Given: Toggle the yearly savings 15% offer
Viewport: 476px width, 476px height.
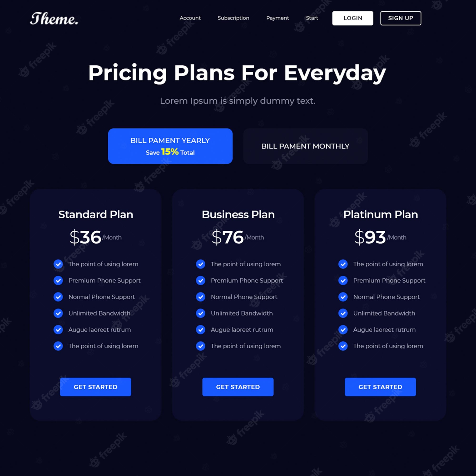Looking at the screenshot, I should tap(170, 146).
